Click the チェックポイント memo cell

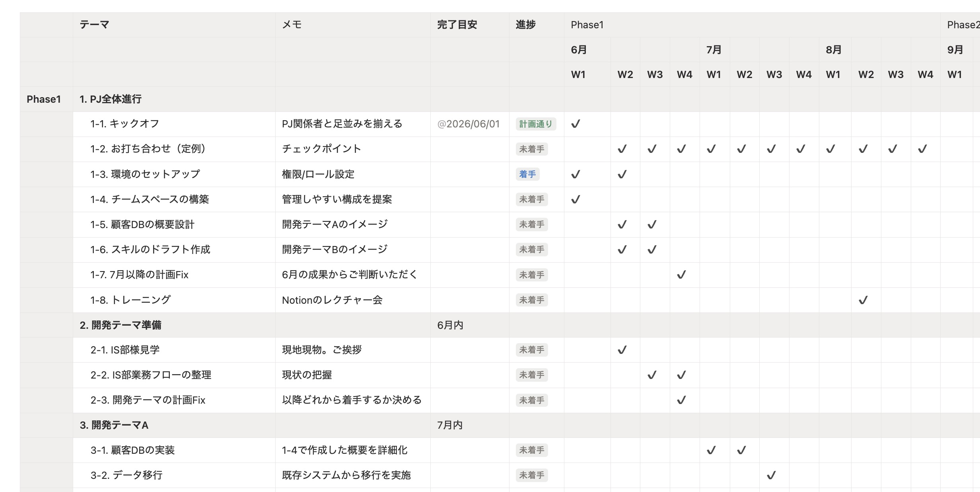353,149
